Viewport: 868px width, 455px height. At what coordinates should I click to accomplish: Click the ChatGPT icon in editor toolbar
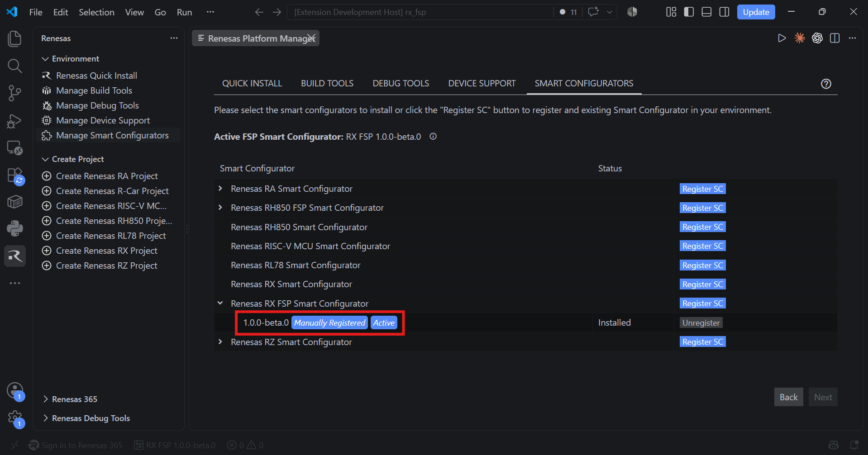click(817, 38)
